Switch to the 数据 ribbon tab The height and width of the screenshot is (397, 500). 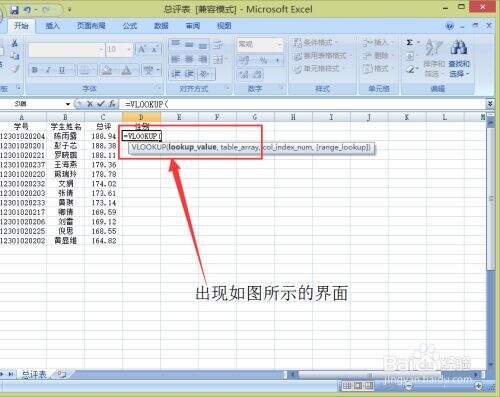point(161,26)
